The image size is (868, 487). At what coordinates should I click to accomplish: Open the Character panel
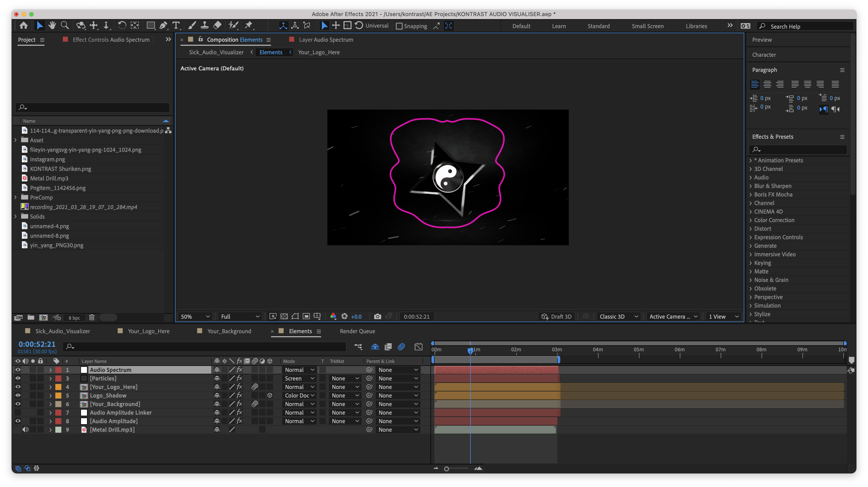(x=764, y=55)
